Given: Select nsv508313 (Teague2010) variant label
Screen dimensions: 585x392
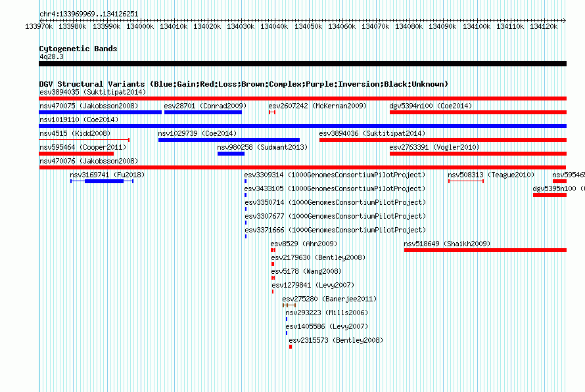Looking at the screenshot, I should coord(491,175).
